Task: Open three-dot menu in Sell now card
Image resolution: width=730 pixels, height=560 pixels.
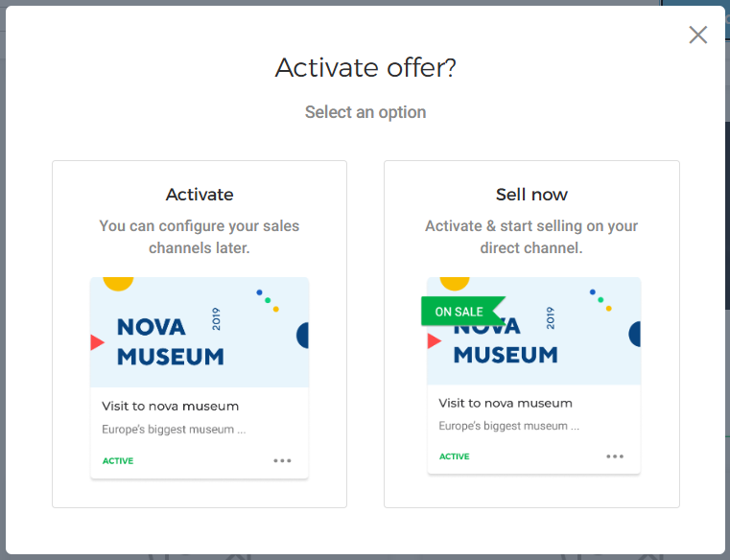Action: point(615,456)
